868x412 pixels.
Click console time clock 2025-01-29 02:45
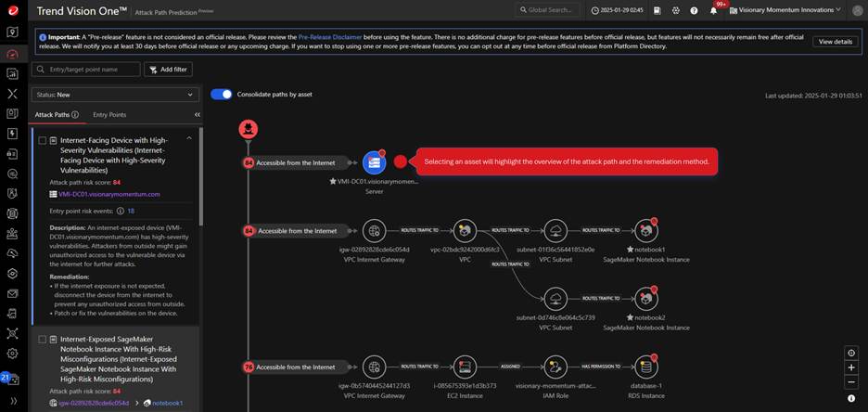point(618,10)
